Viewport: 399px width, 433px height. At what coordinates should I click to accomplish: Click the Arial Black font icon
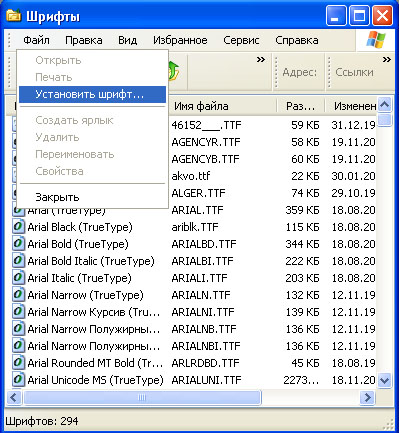click(x=18, y=227)
